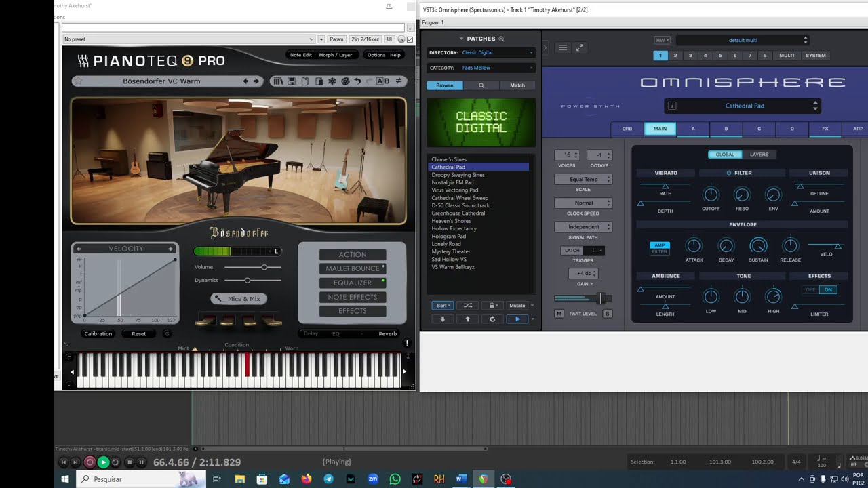
Task: Mute the part with M button
Action: (x=559, y=314)
